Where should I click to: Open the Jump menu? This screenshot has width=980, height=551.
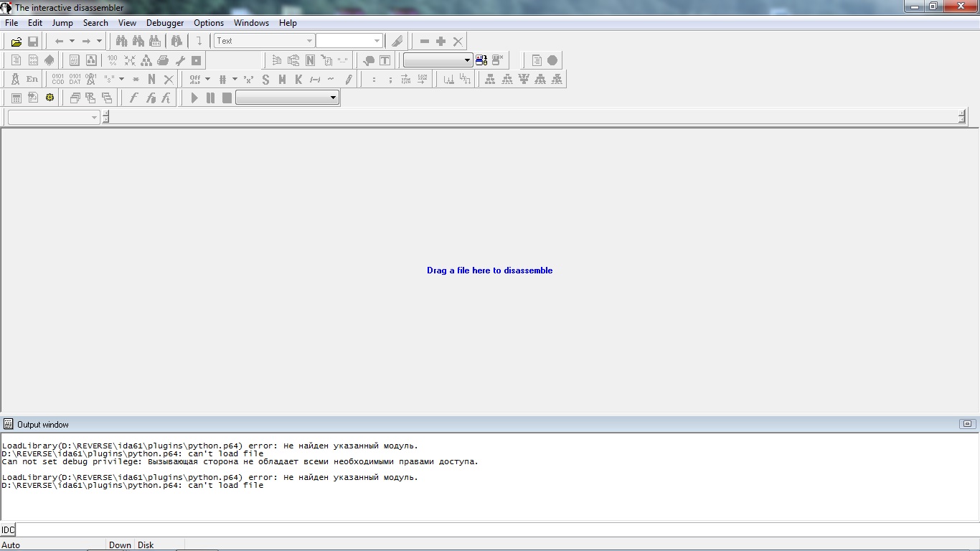click(62, 23)
